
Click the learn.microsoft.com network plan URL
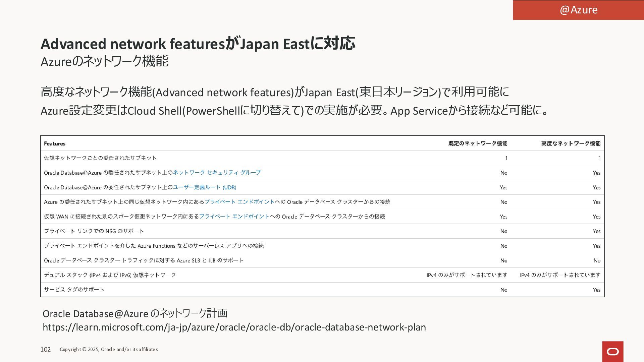pos(234,327)
